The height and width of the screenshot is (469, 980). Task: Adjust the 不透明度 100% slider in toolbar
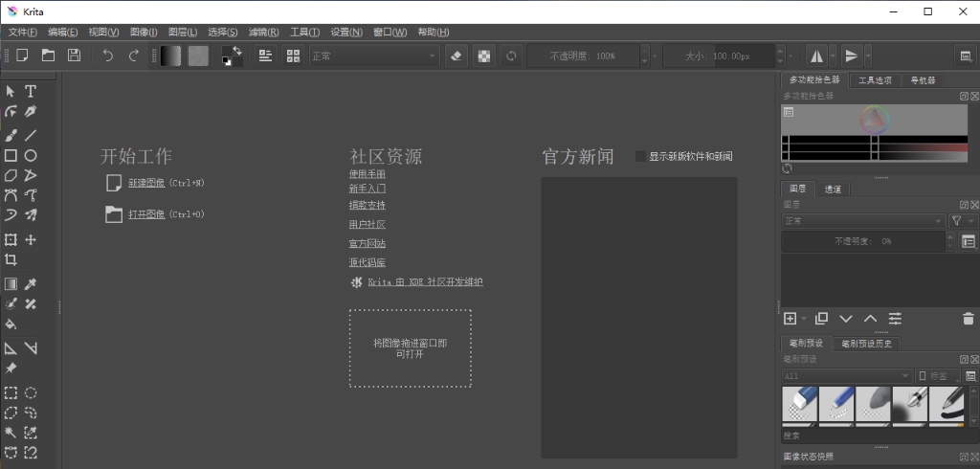pos(583,56)
